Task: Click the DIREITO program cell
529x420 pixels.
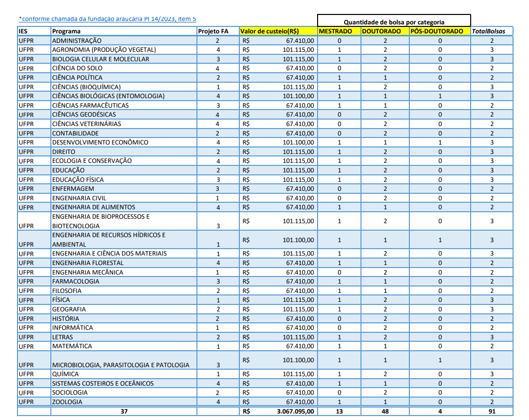Action: coord(124,151)
